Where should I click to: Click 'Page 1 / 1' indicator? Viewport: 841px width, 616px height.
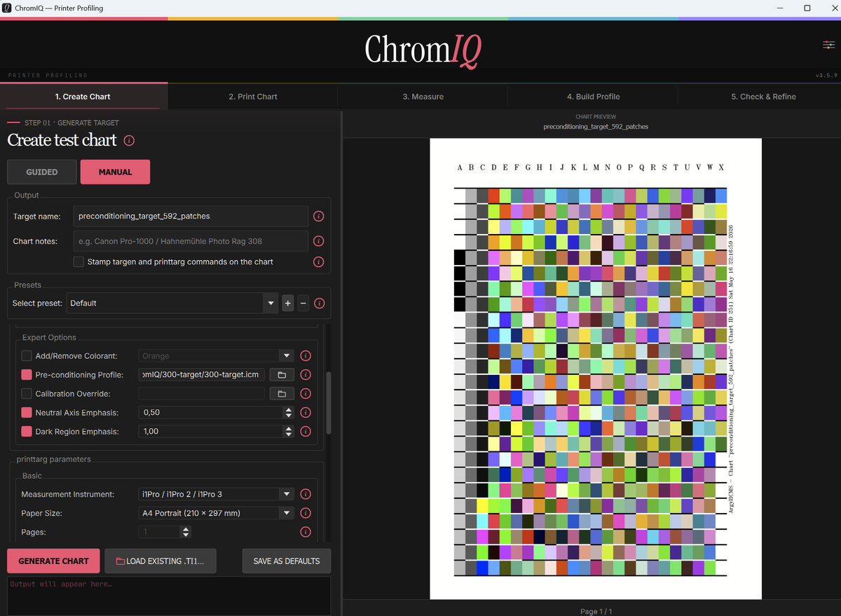[x=596, y=611]
